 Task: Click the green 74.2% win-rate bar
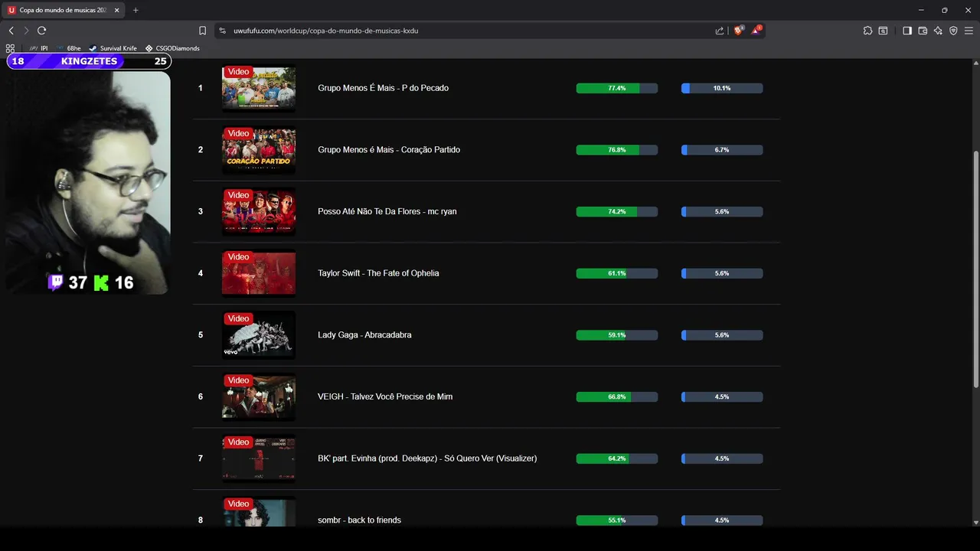point(617,211)
